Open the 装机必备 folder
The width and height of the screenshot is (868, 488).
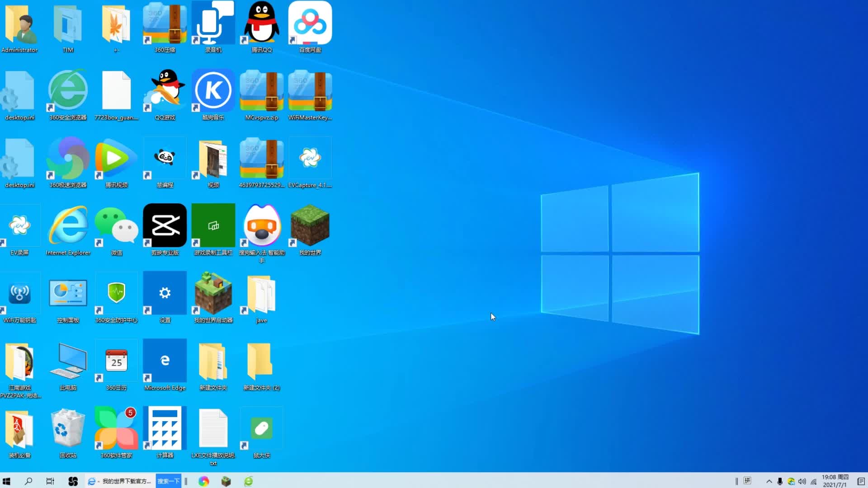coord(19,433)
